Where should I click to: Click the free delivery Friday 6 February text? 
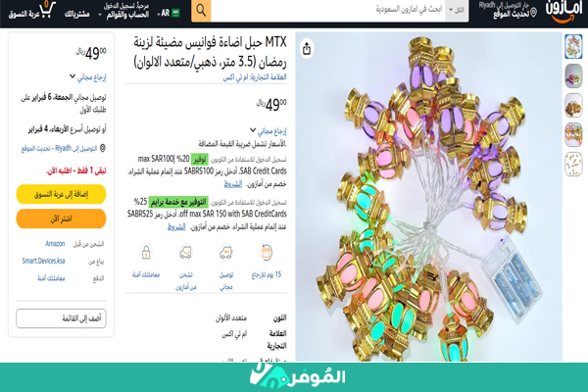click(64, 104)
